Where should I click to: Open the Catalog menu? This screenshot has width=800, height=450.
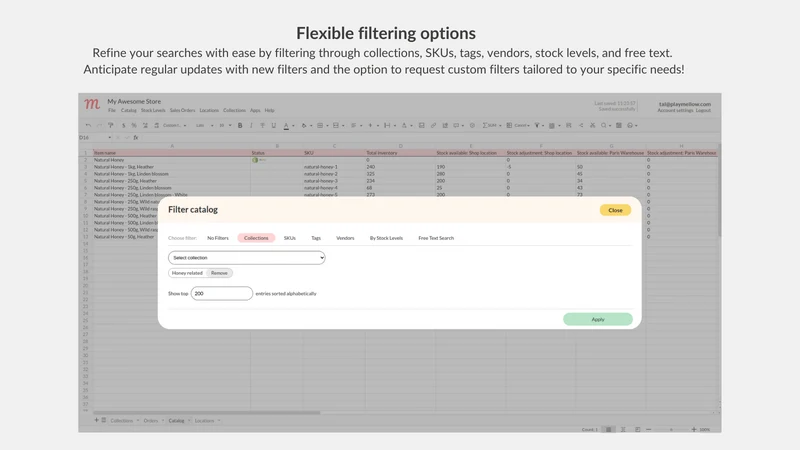click(x=129, y=110)
